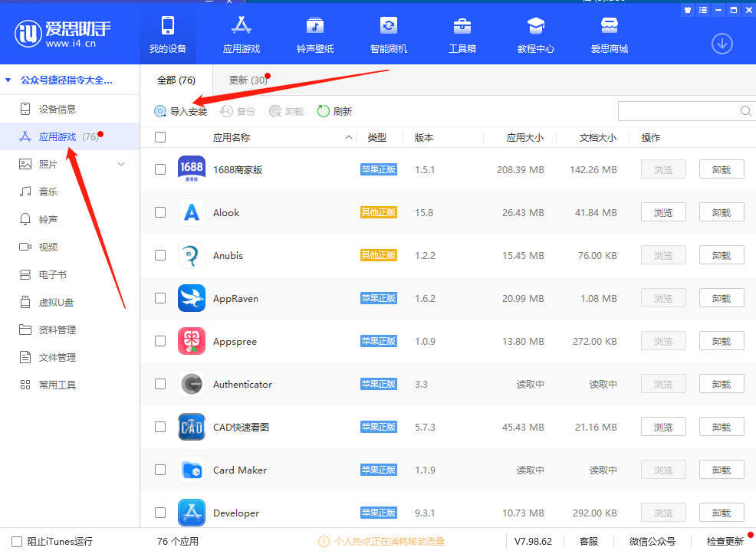The height and width of the screenshot is (554, 756).
Task: Click the Developer app icon
Action: coord(192,513)
